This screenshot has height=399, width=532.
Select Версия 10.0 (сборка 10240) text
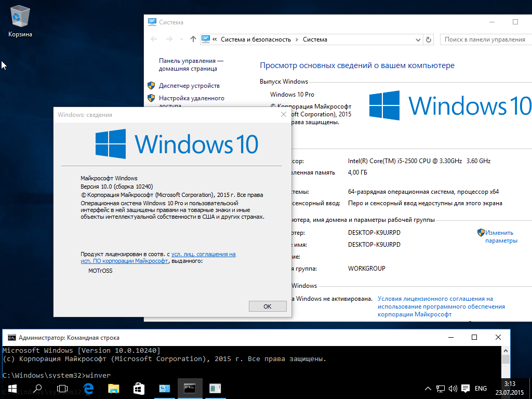point(117,187)
